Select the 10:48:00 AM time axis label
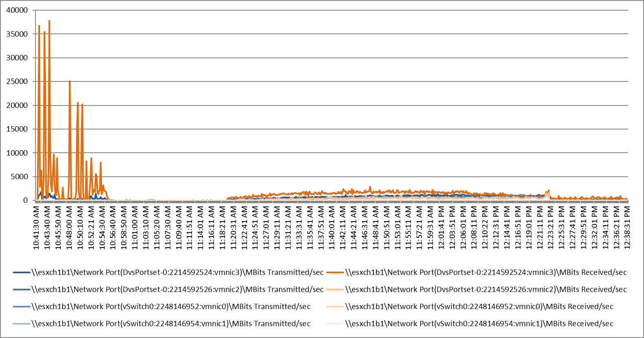 (x=69, y=228)
